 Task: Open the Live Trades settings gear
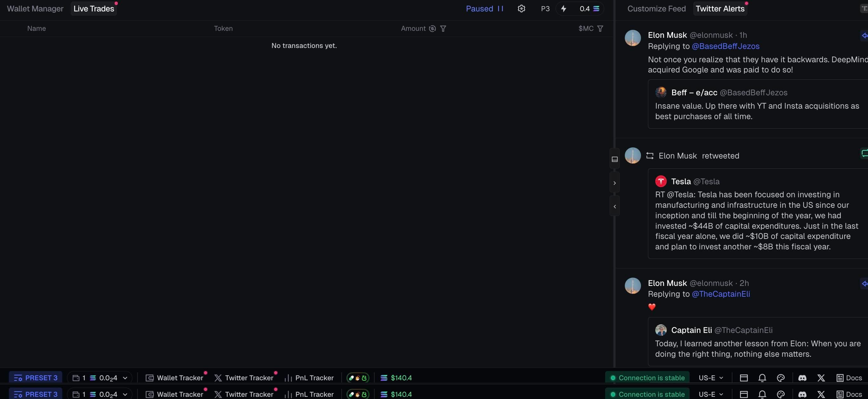pyautogui.click(x=521, y=9)
